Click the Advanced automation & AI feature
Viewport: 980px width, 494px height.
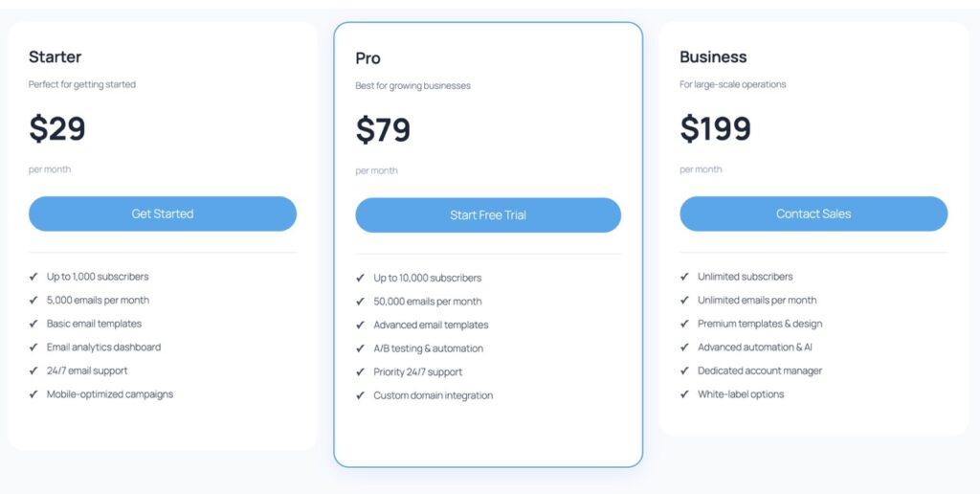(x=755, y=348)
